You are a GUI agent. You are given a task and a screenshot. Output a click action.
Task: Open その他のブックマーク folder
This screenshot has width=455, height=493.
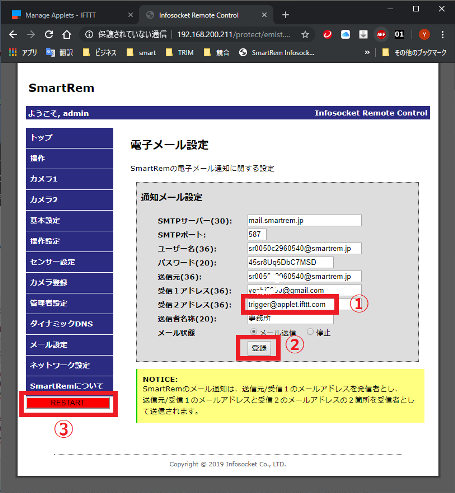point(414,52)
